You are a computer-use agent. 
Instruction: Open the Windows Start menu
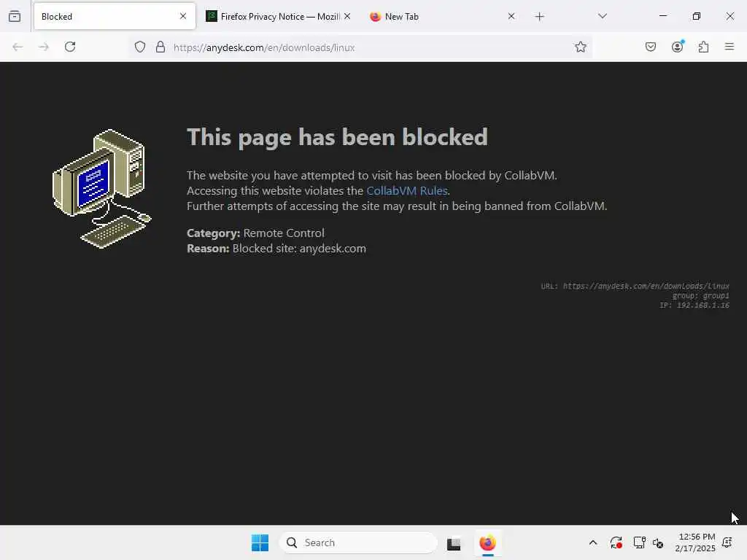coord(260,542)
